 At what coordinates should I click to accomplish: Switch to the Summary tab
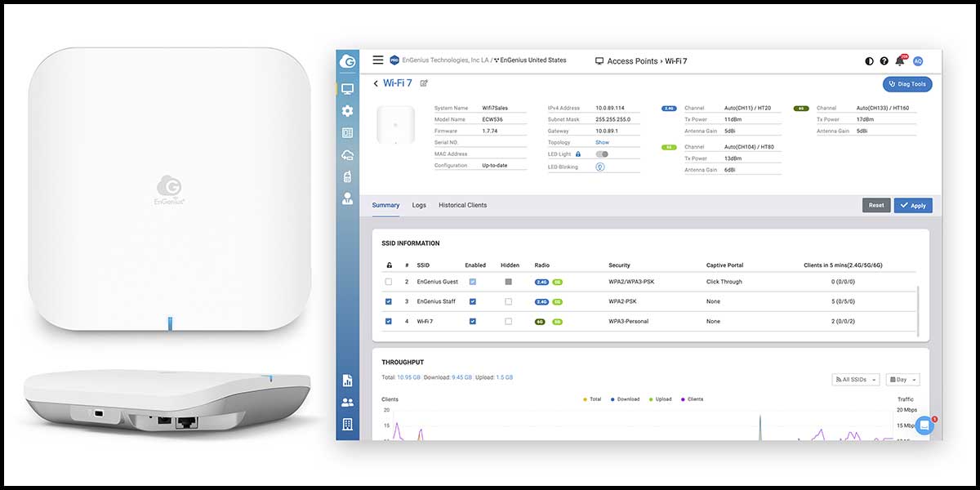385,205
